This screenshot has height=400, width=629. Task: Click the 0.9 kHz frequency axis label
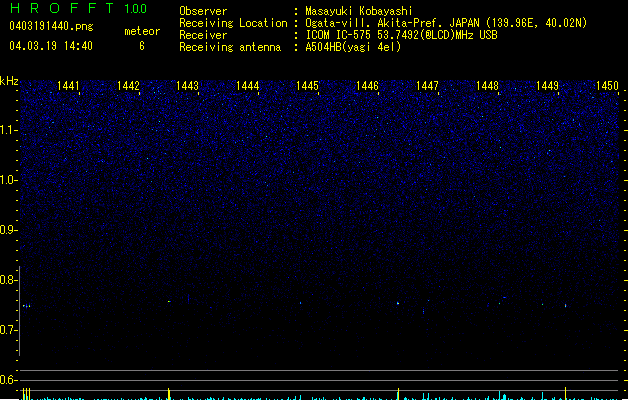pos(7,230)
